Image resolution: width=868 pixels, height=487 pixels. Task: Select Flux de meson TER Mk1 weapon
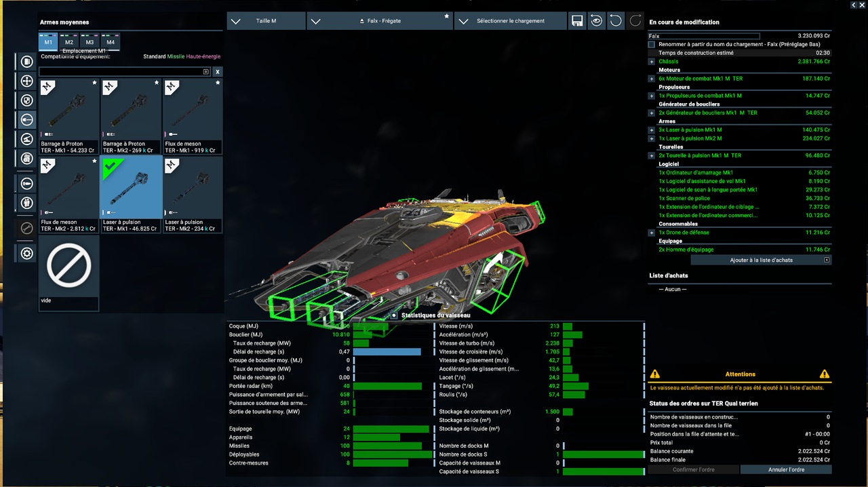193,117
